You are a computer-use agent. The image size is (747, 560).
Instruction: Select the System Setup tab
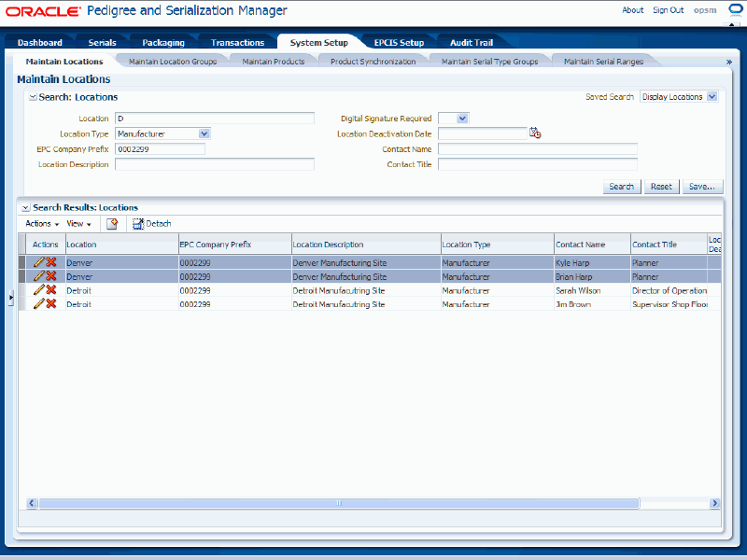pos(318,42)
